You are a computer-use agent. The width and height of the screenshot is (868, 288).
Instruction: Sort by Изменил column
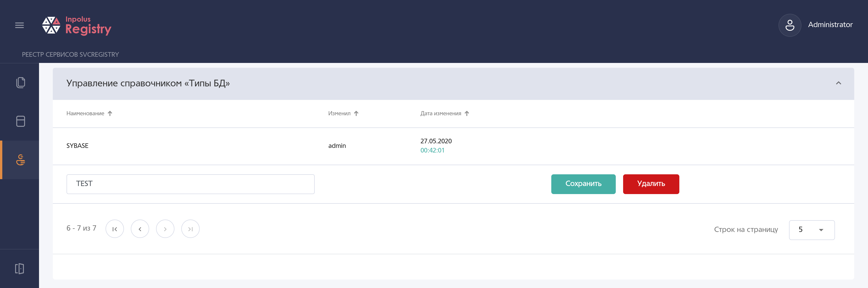click(343, 114)
